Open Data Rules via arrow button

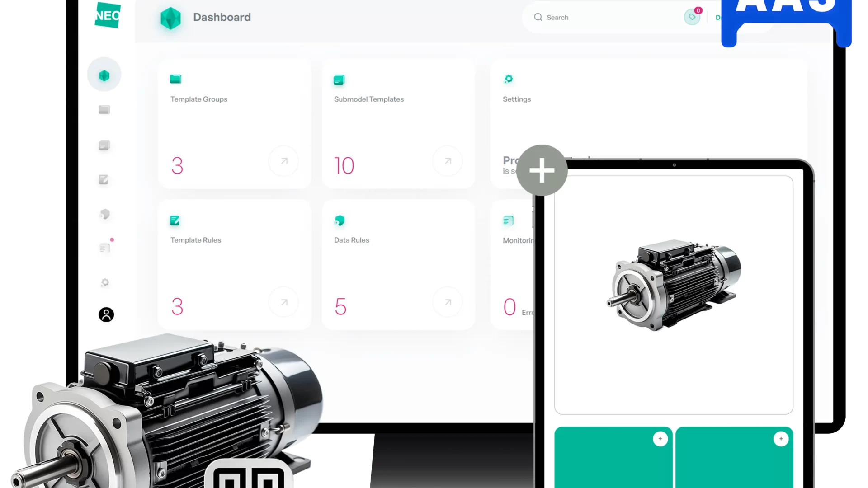point(448,302)
